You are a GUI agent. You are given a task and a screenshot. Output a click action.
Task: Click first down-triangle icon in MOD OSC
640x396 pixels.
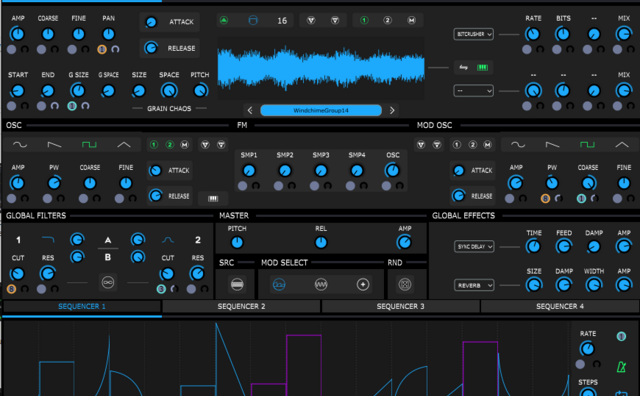[421, 145]
